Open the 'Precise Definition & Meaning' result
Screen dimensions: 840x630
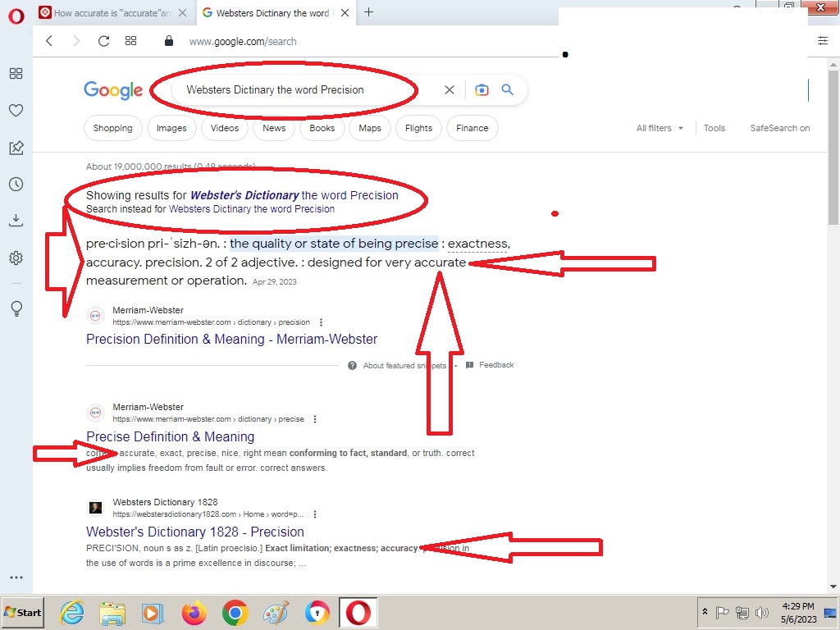[x=171, y=436]
